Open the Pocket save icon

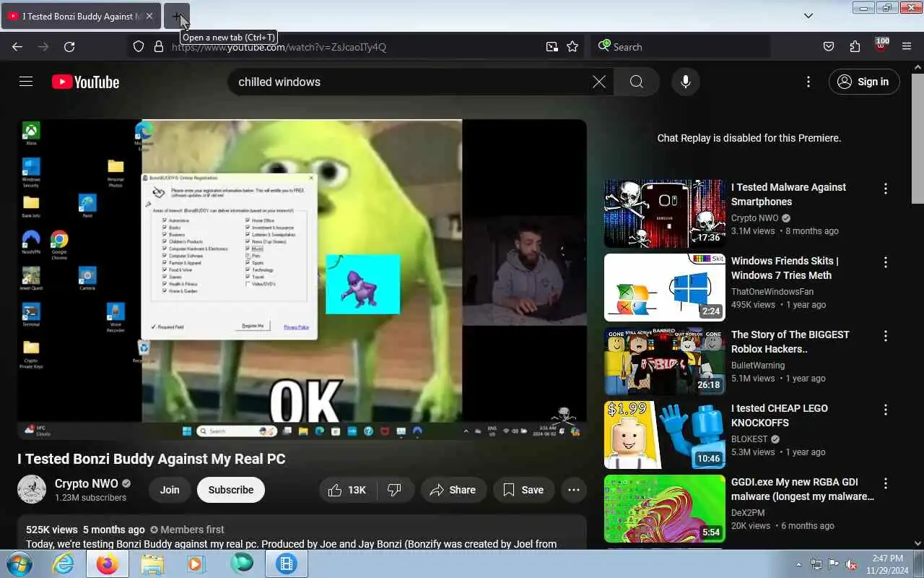click(x=829, y=47)
